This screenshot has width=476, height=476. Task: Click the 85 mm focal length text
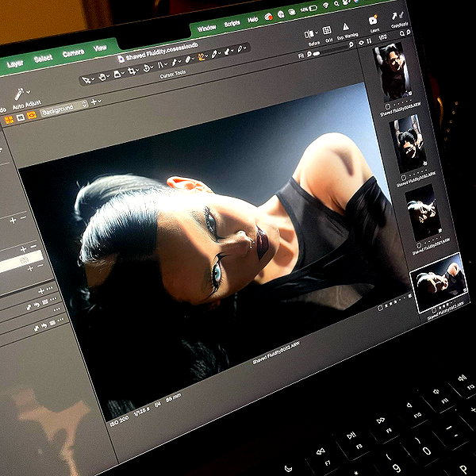[x=173, y=397]
